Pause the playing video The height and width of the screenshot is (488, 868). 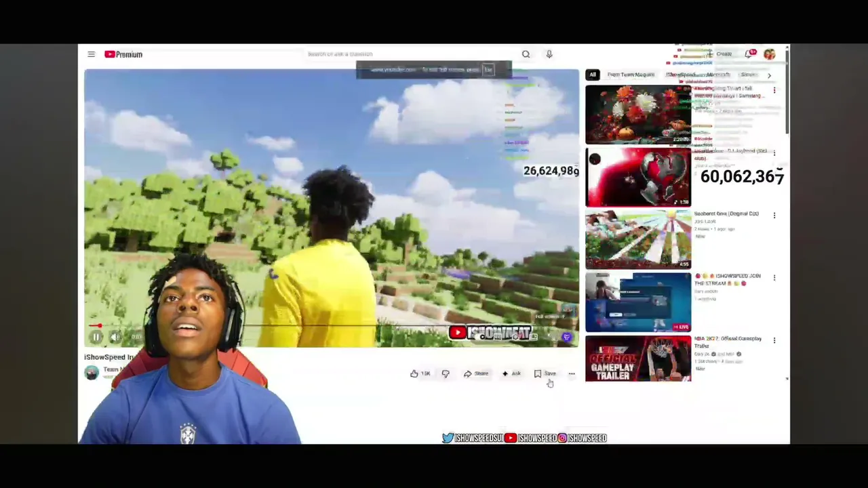[96, 337]
